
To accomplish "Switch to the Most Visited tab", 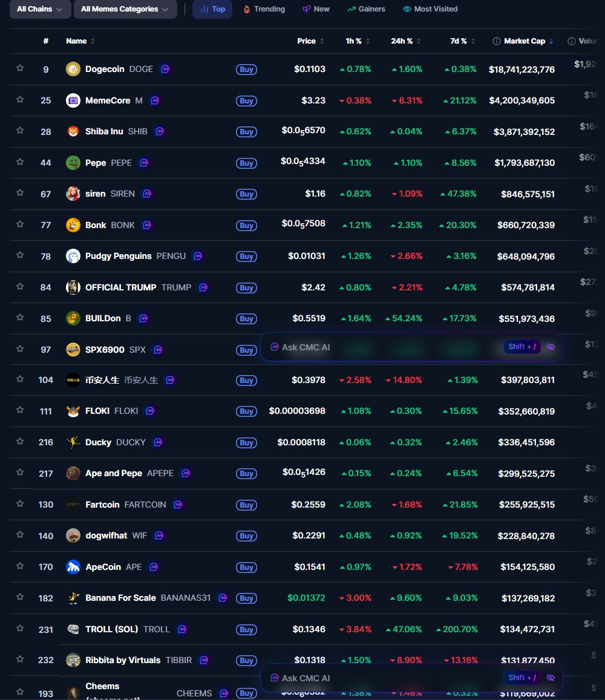I will [430, 9].
